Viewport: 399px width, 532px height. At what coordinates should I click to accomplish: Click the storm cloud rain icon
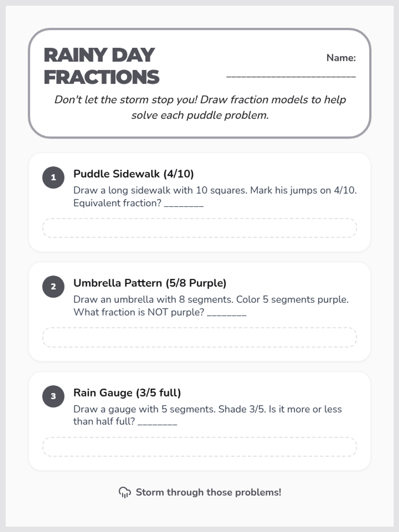[x=125, y=492]
